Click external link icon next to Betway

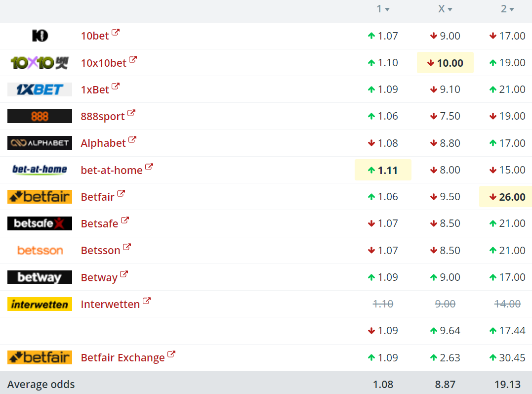(x=124, y=274)
